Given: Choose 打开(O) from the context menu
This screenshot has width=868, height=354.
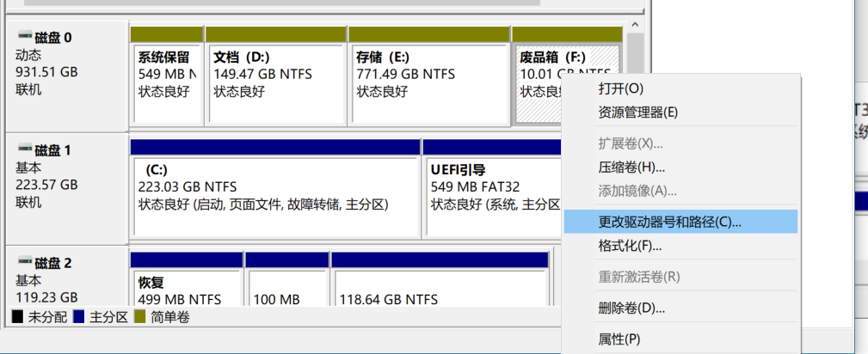Looking at the screenshot, I should 620,88.
